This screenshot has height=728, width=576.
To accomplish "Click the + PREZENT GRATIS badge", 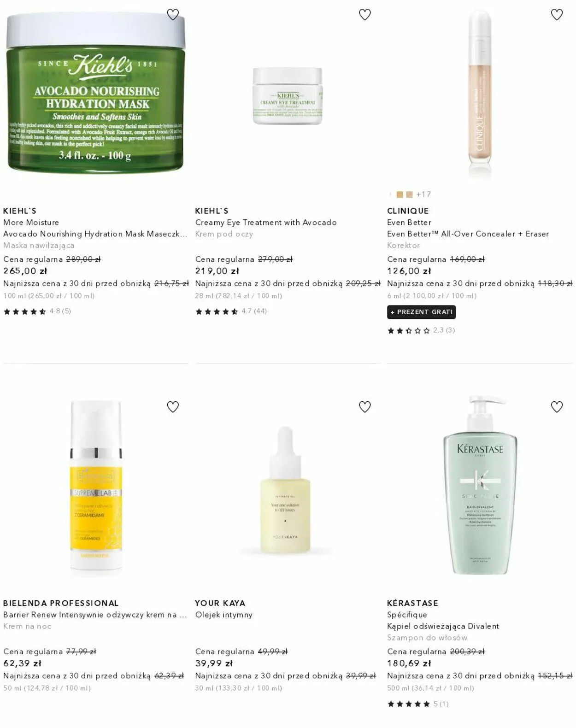I will pos(421,312).
